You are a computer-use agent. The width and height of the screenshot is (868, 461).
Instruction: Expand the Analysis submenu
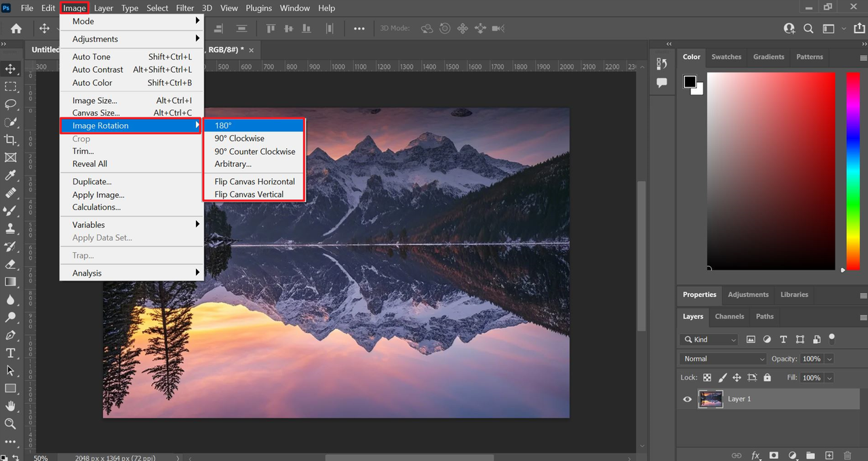tap(132, 273)
